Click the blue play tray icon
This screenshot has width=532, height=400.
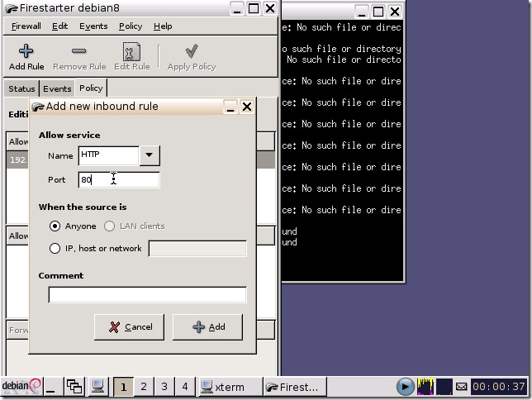pos(405,387)
